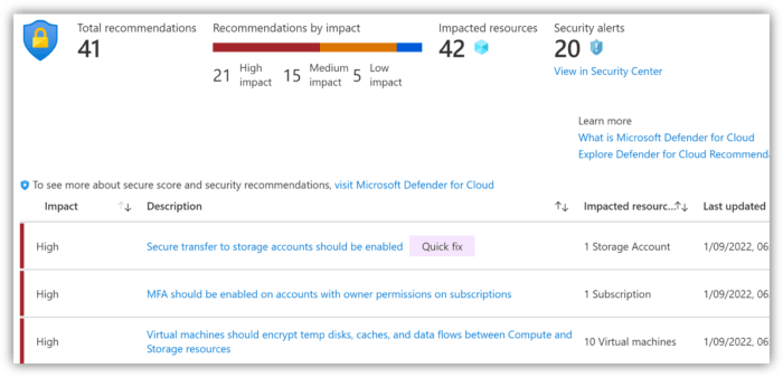Viewport: 784px width, 378px height.
Task: Open View in Security Center link
Action: [x=608, y=72]
